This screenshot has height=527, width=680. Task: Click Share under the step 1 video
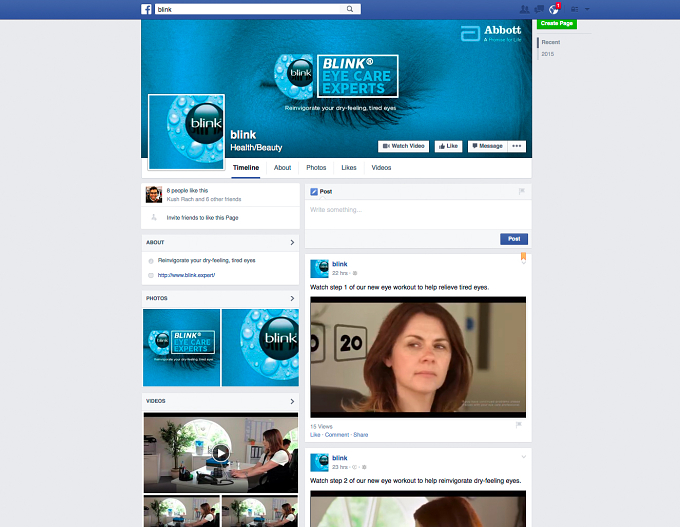360,435
